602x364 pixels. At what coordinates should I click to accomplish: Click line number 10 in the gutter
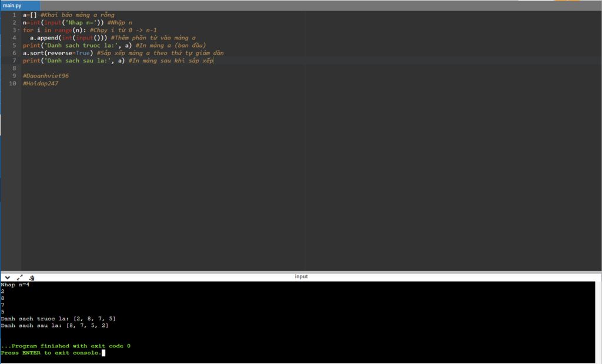[13, 84]
